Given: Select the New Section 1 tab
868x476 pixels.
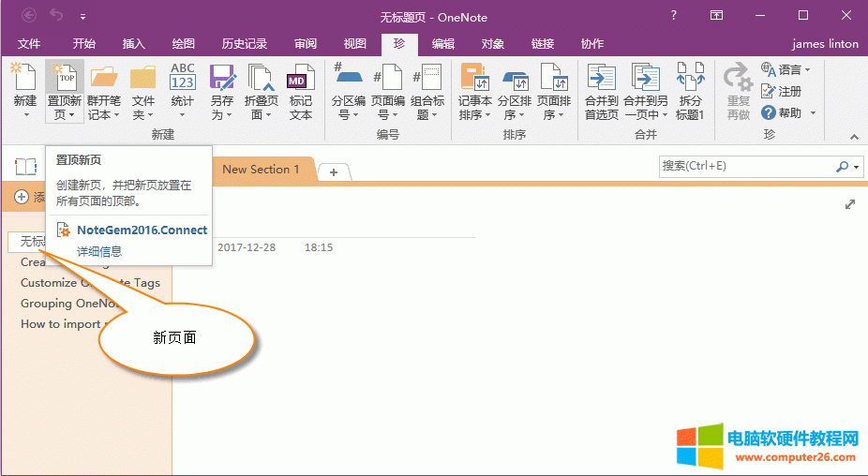Looking at the screenshot, I should [261, 170].
